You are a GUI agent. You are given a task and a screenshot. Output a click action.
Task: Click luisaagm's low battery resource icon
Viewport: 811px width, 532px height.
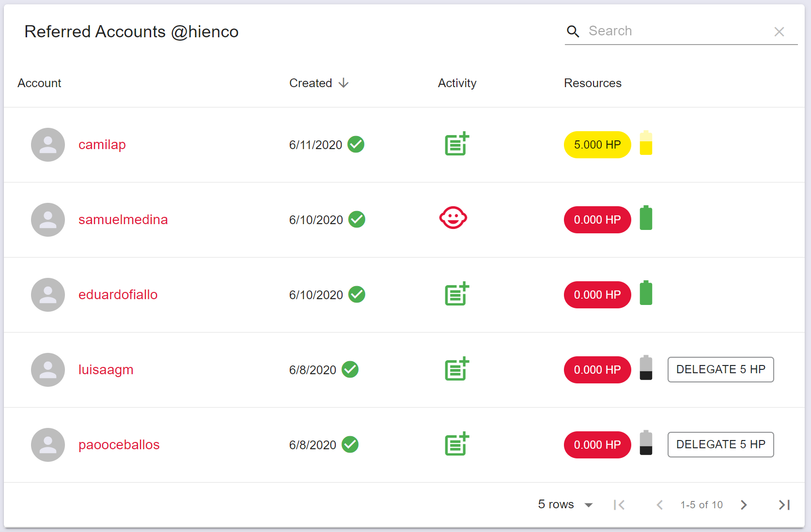(646, 368)
